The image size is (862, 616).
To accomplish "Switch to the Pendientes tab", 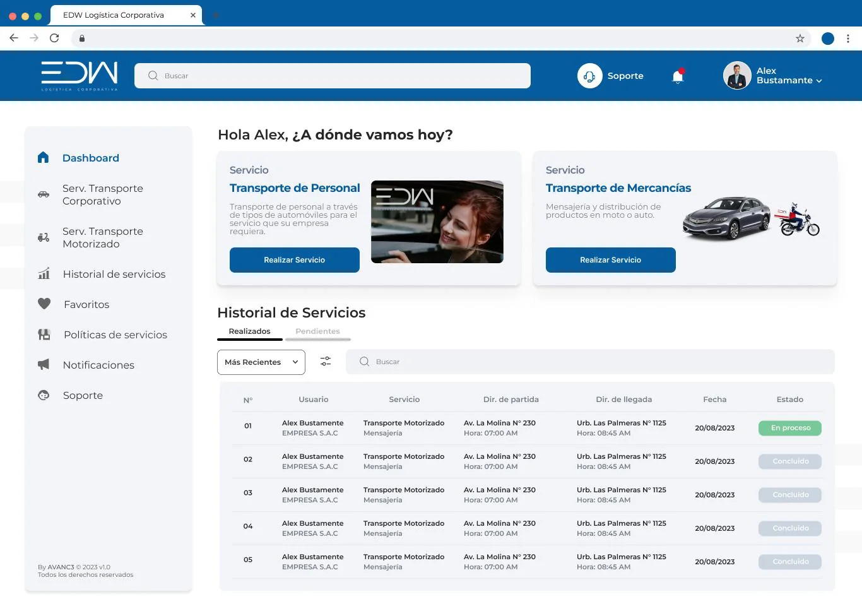I will click(x=317, y=331).
